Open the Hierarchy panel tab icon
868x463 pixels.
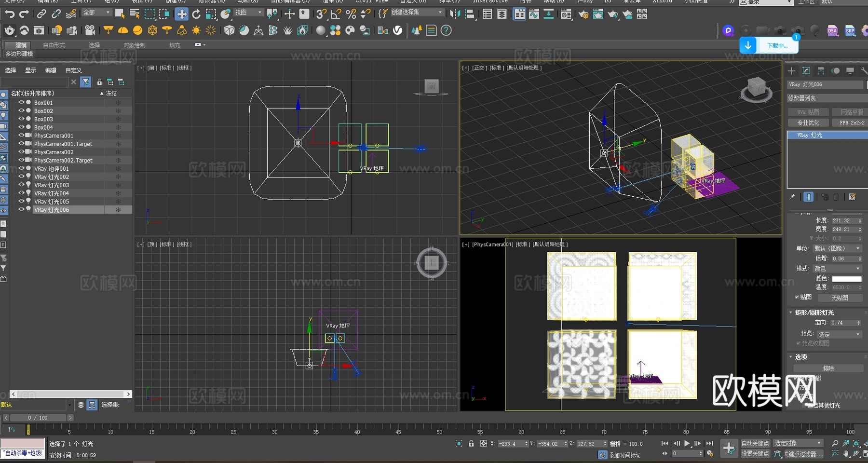[821, 71]
